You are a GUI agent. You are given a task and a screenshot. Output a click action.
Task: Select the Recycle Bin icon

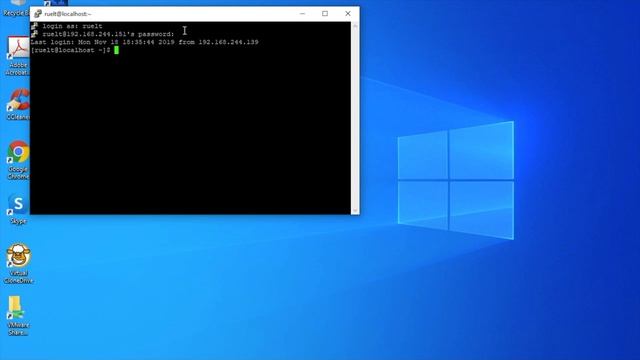pos(16,8)
